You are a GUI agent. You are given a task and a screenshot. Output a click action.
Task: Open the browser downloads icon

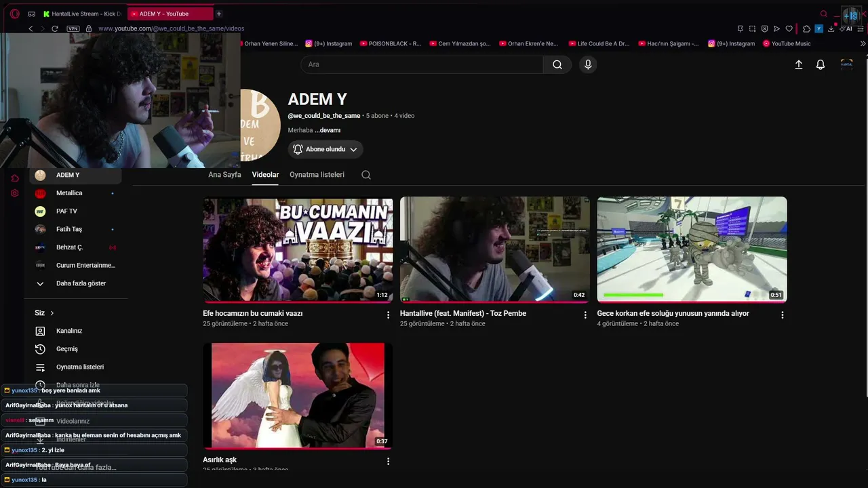pyautogui.click(x=831, y=28)
